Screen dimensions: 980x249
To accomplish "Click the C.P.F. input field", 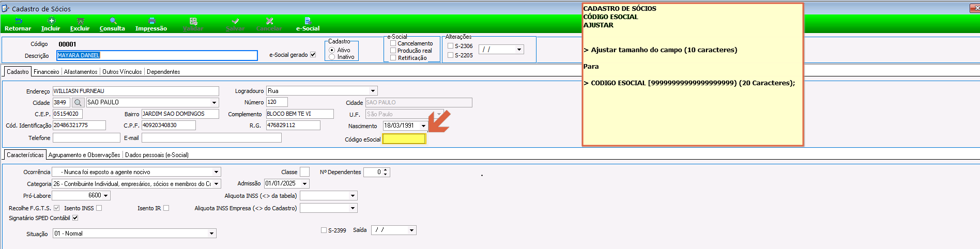I will click(169, 125).
